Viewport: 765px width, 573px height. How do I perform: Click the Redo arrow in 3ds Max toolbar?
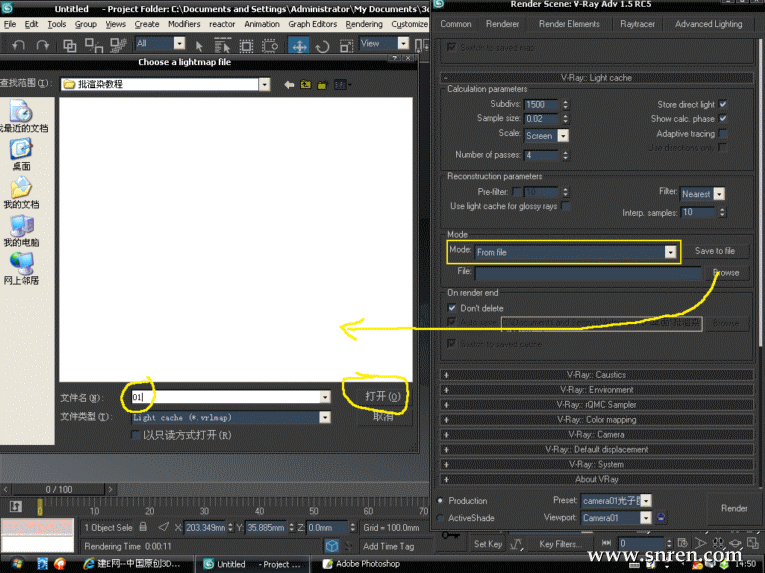43,45
